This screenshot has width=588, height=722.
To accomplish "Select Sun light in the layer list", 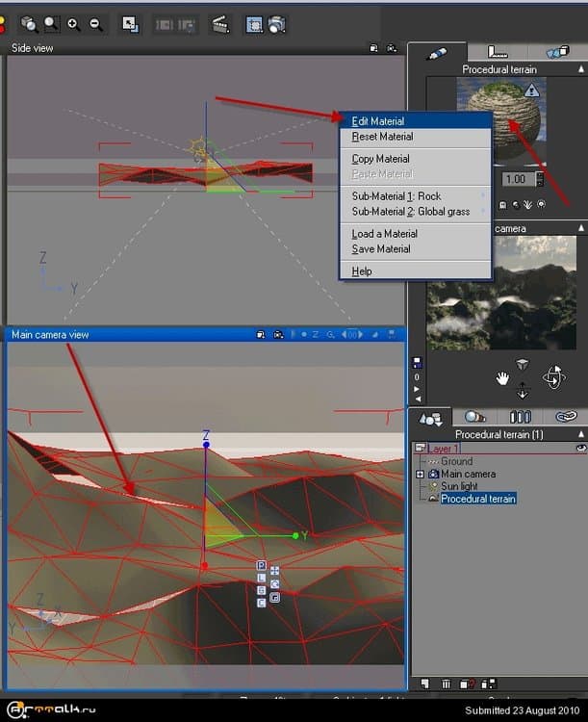I will [459, 487].
